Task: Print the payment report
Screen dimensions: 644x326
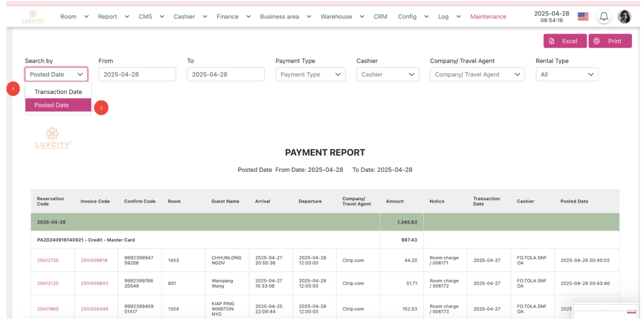Action: (x=609, y=41)
